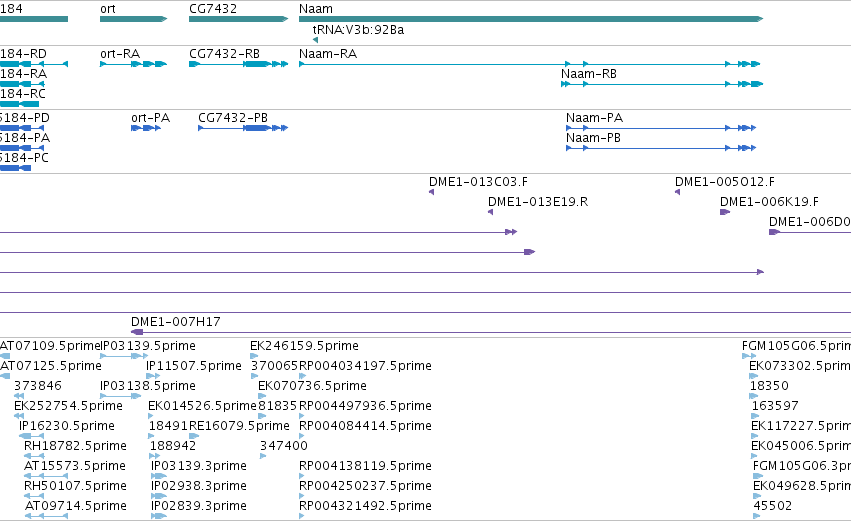
Task: Click the 184-RA transcript label
Action: (x=23, y=74)
